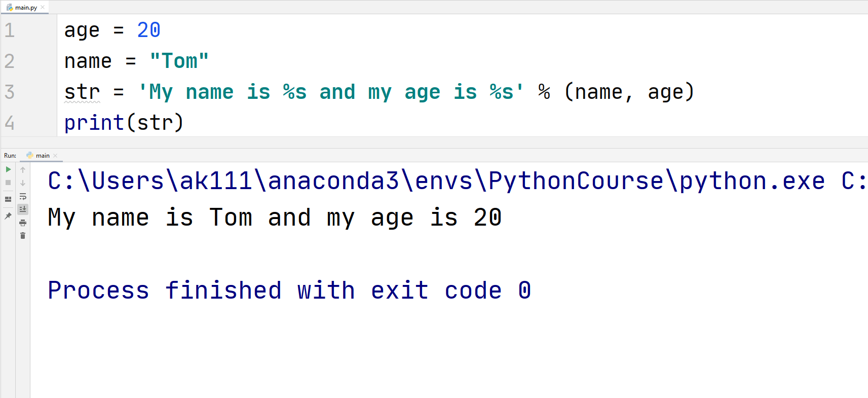Click the (name, age) tuple on line 3
This screenshot has width=868, height=398.
[x=629, y=92]
